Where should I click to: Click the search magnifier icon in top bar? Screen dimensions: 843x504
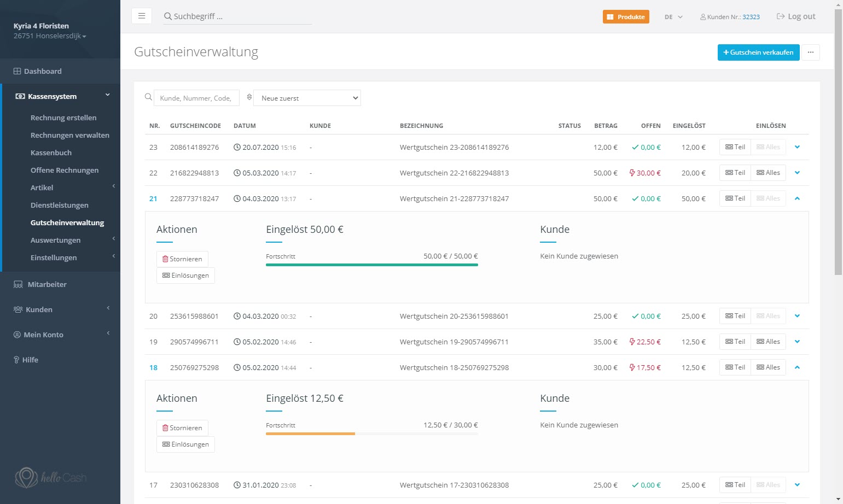(168, 16)
